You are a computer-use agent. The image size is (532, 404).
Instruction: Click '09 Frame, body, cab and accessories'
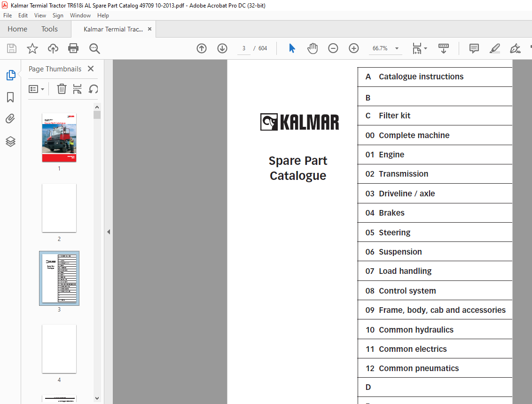(x=435, y=311)
